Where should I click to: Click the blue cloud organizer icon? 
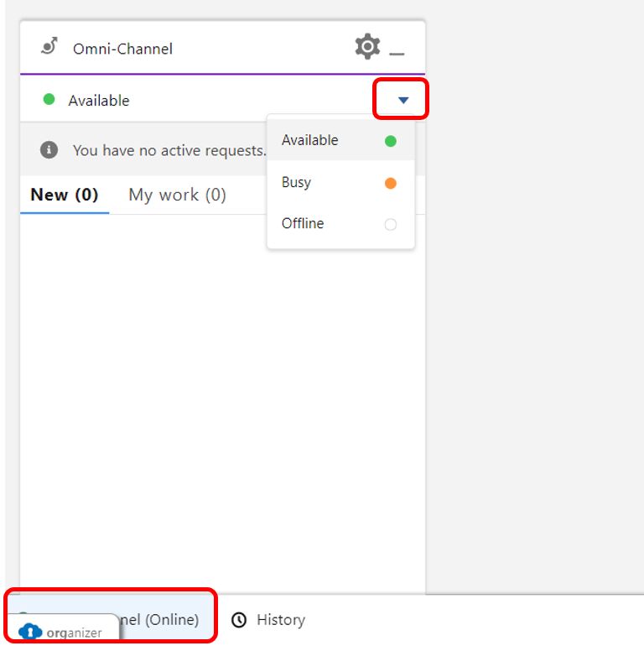click(30, 632)
